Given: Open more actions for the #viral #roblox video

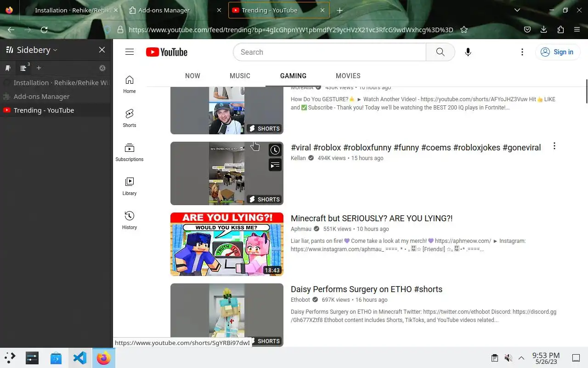Looking at the screenshot, I should point(554,146).
